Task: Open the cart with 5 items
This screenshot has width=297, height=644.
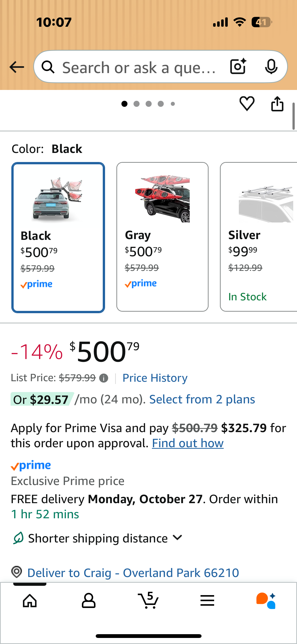Action: [148, 600]
